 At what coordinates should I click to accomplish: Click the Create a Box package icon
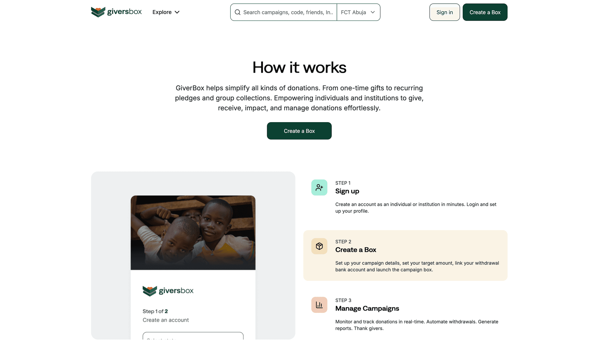tap(319, 246)
